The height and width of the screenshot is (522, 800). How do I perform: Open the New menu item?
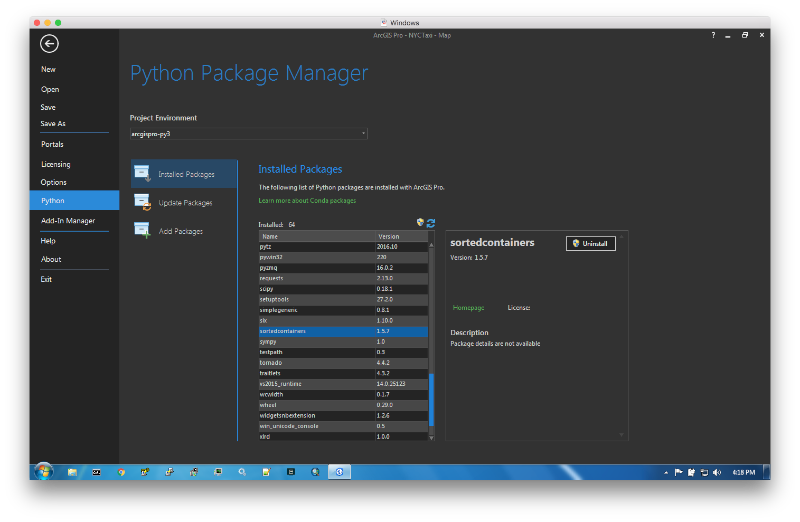click(x=48, y=69)
